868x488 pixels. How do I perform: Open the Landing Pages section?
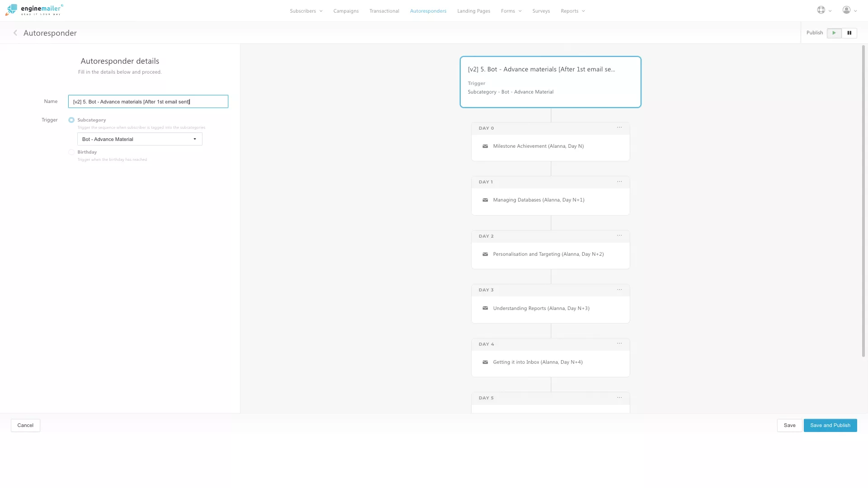[473, 11]
